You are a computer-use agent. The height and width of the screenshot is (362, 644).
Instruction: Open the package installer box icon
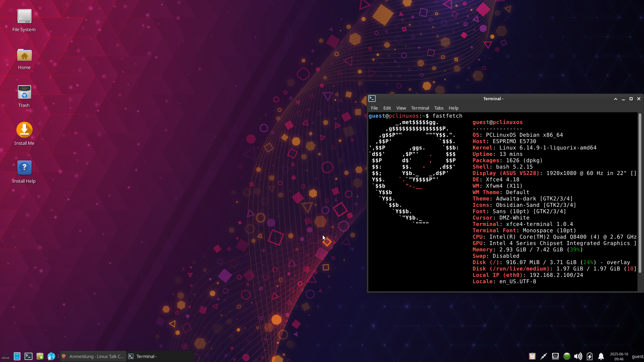40,356
